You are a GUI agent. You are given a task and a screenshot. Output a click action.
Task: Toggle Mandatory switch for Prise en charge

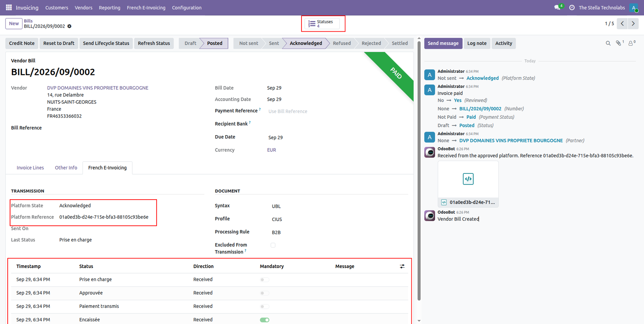(264, 280)
